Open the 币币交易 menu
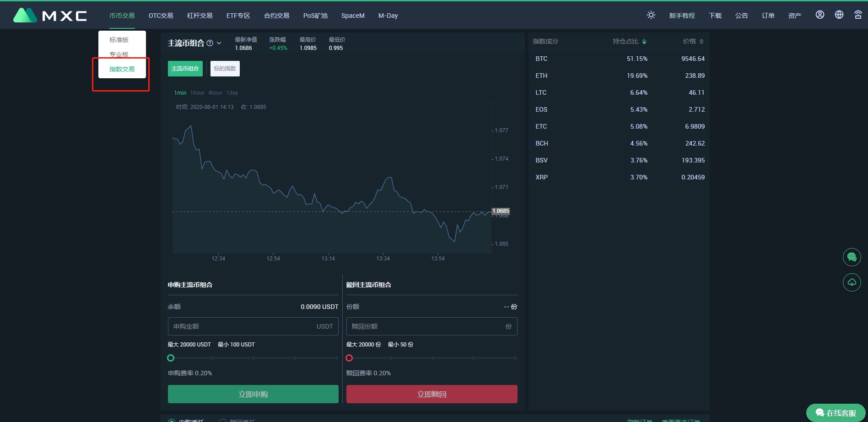 (122, 16)
